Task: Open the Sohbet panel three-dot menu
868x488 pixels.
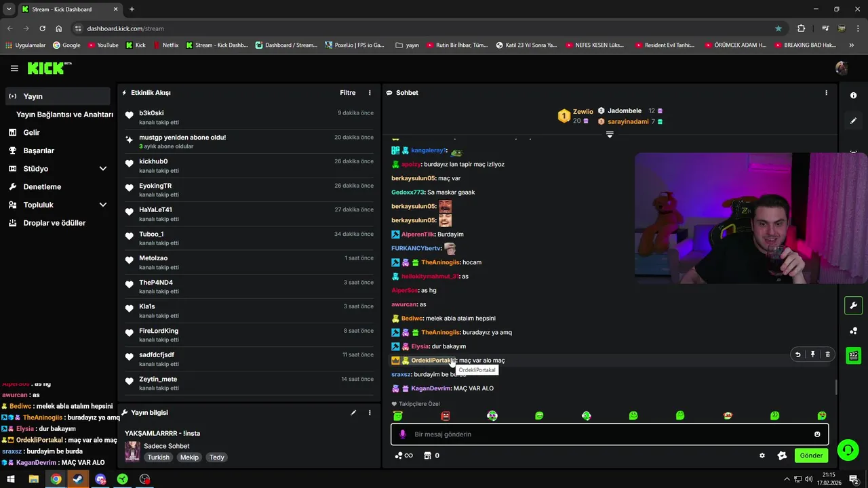Action: pos(826,93)
